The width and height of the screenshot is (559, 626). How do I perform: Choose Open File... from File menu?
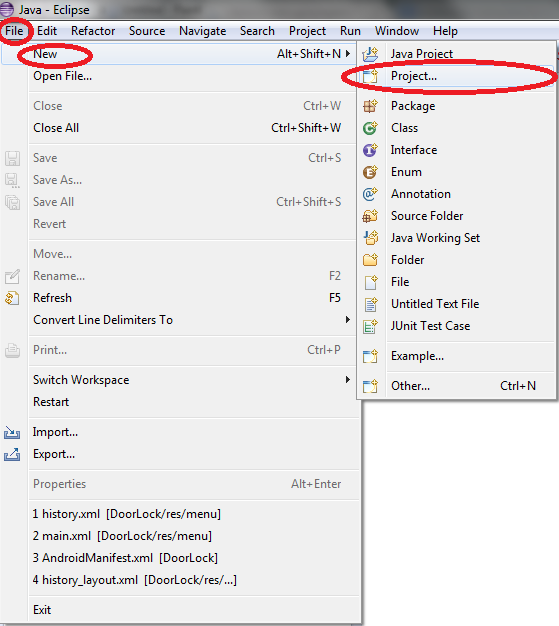coord(63,76)
